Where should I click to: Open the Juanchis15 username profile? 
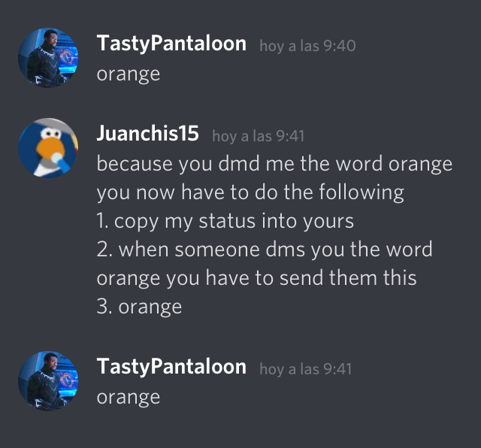pyautogui.click(x=148, y=134)
